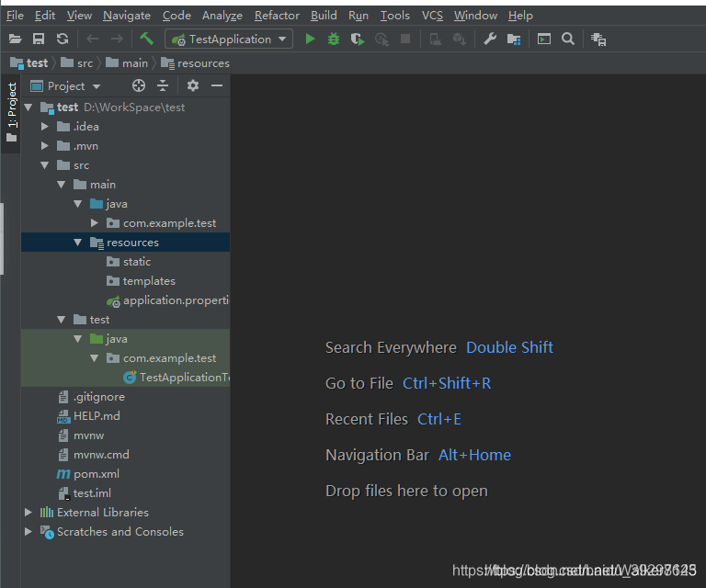Image resolution: width=706 pixels, height=588 pixels.
Task: Synchronize files with the refresh icon
Action: tap(63, 40)
